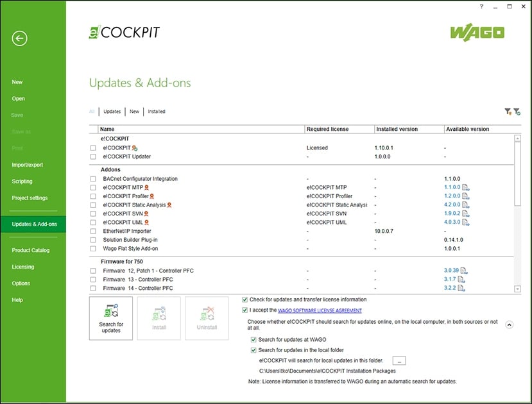Click available version '0.14.1.0' of Solution Builder
Image resolution: width=532 pixels, height=404 pixels.
pos(454,240)
